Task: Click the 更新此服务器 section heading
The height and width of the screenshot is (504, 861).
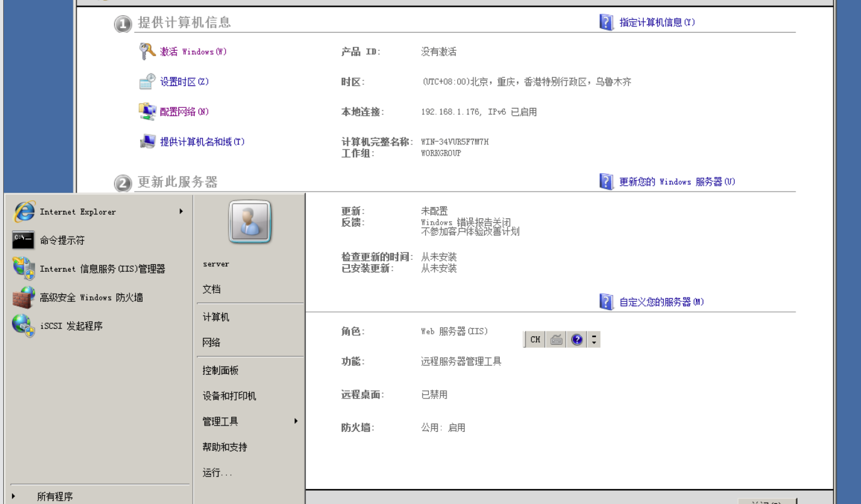Action: pyautogui.click(x=178, y=182)
